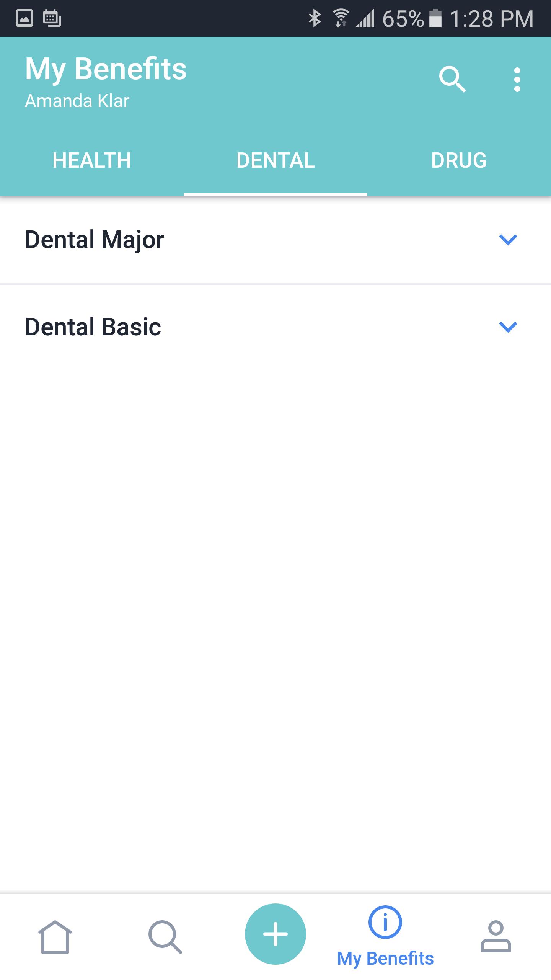Tap the Dental Basic row label

(93, 327)
